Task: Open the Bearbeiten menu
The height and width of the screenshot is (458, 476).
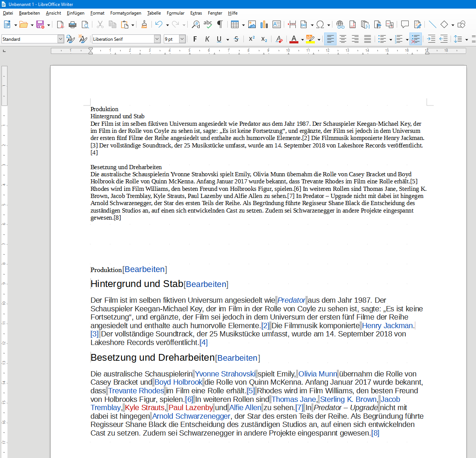Action: (x=30, y=13)
